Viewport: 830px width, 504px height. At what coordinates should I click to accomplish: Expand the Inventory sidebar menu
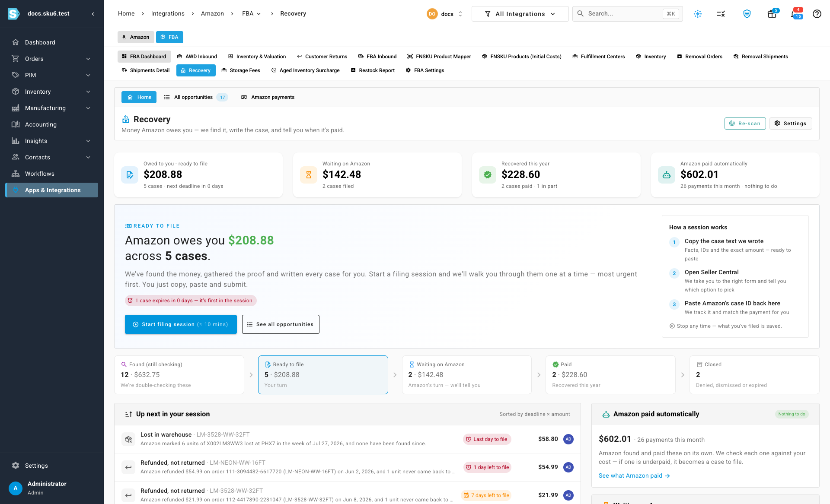[52, 92]
